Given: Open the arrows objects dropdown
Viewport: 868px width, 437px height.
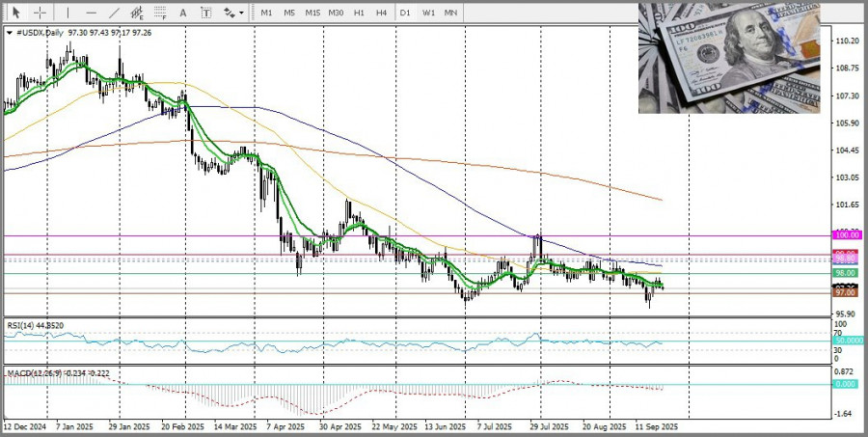Looking at the screenshot, I should click(233, 13).
